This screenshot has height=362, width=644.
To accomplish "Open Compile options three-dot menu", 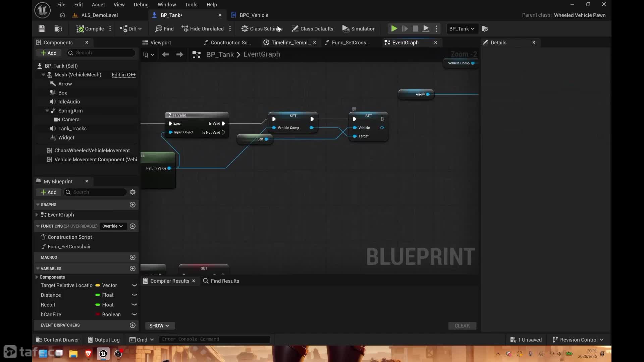I will click(x=110, y=29).
